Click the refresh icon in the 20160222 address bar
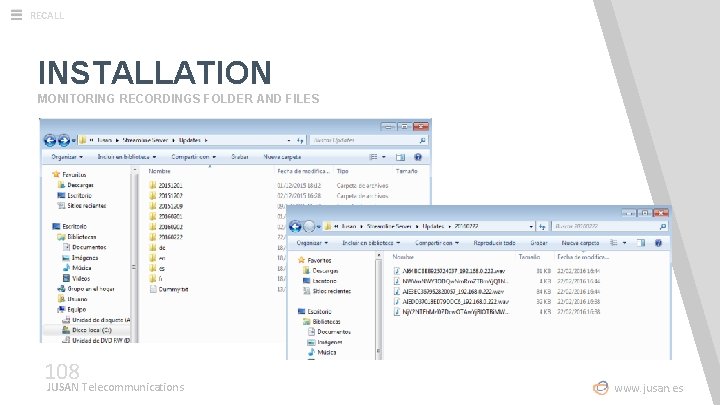720x405 pixels. coord(542,226)
